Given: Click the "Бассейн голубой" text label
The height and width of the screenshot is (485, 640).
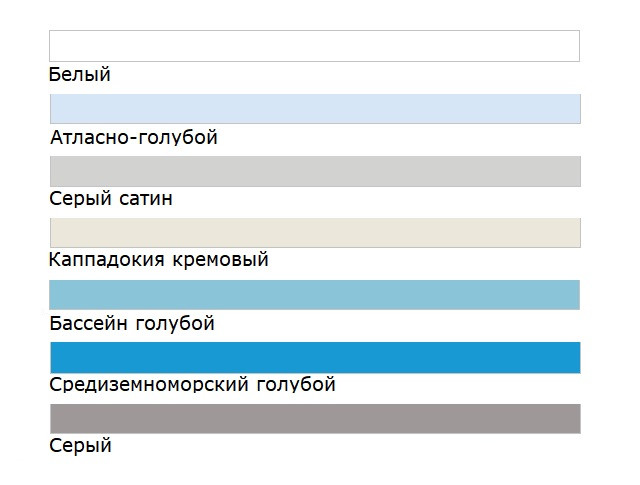Looking at the screenshot, I should point(131,324).
